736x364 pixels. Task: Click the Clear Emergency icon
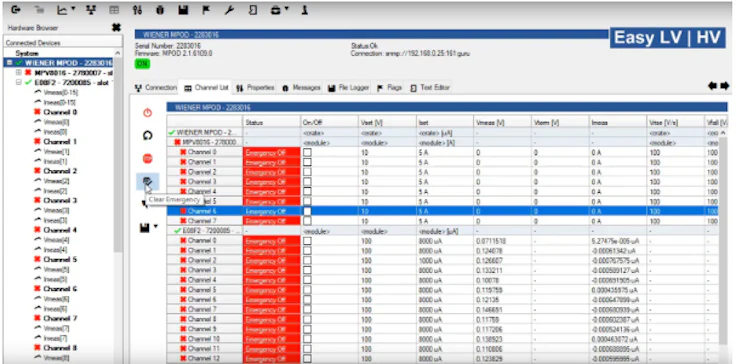tap(147, 181)
